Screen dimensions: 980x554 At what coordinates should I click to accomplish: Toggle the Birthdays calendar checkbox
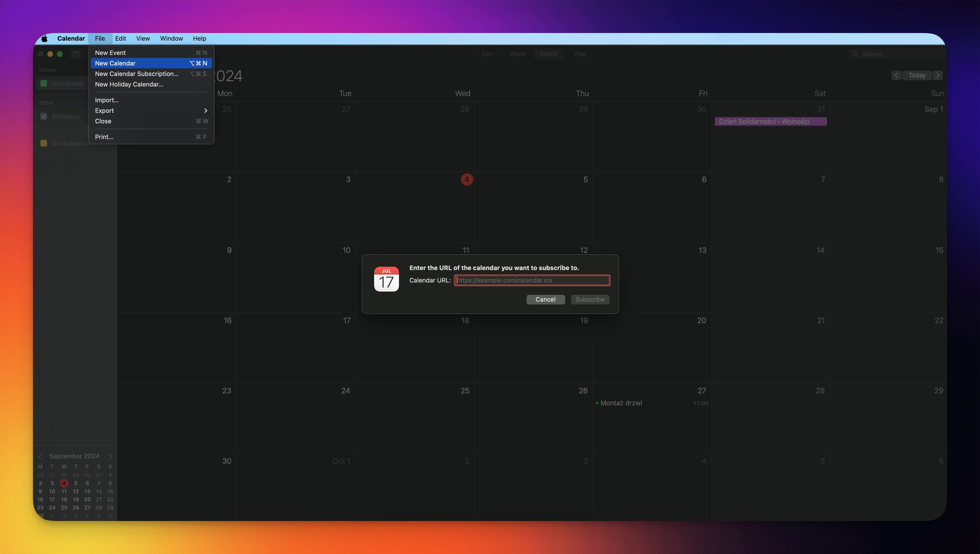[44, 116]
